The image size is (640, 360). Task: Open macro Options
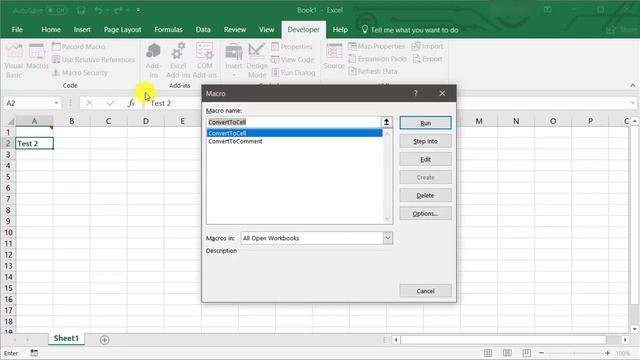click(425, 213)
